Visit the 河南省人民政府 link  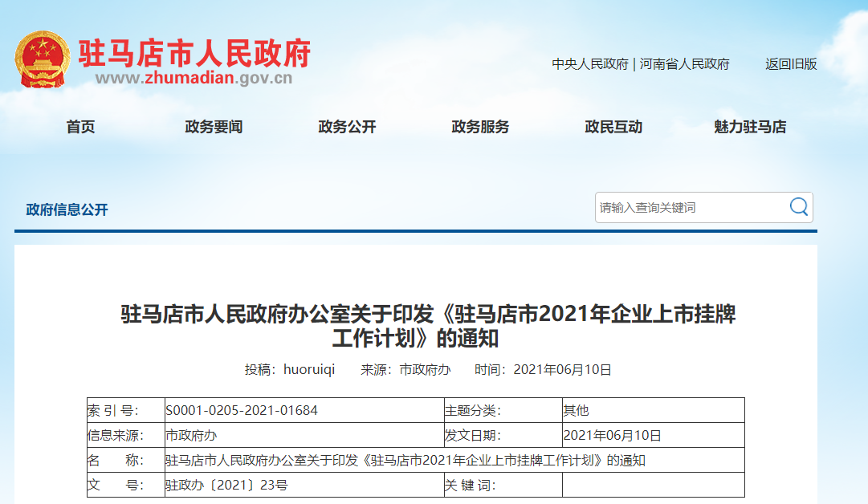(x=685, y=64)
